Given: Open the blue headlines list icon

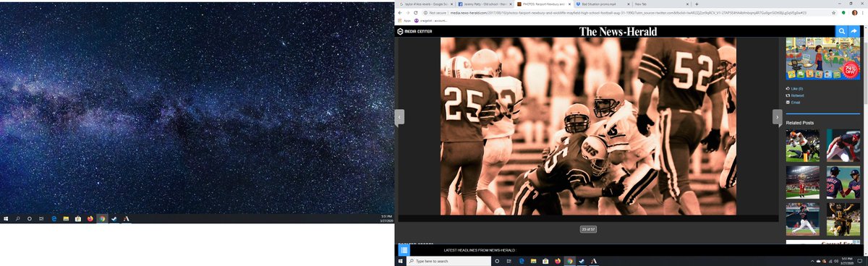Looking at the screenshot, I should point(405,249).
